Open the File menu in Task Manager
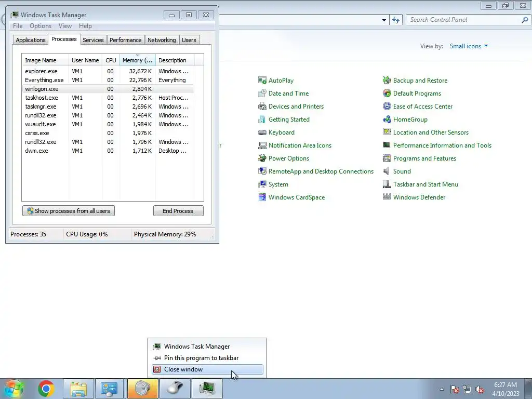The width and height of the screenshot is (532, 399). (x=18, y=26)
